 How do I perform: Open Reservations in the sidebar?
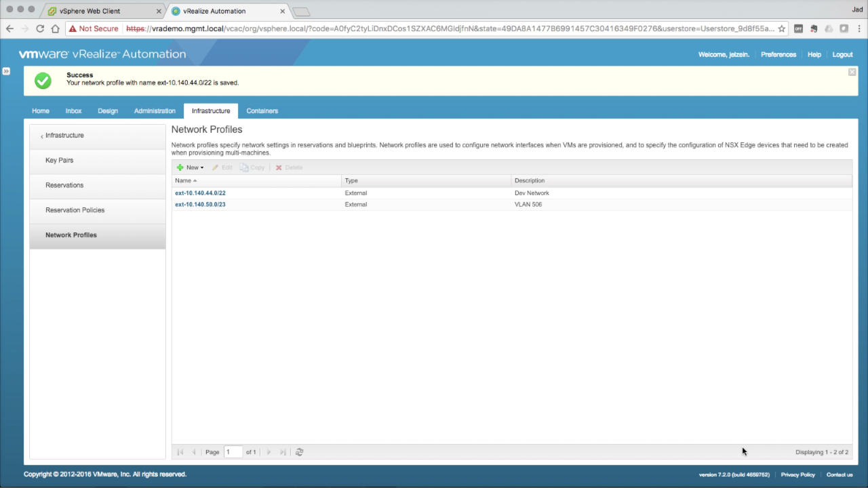(x=98, y=185)
